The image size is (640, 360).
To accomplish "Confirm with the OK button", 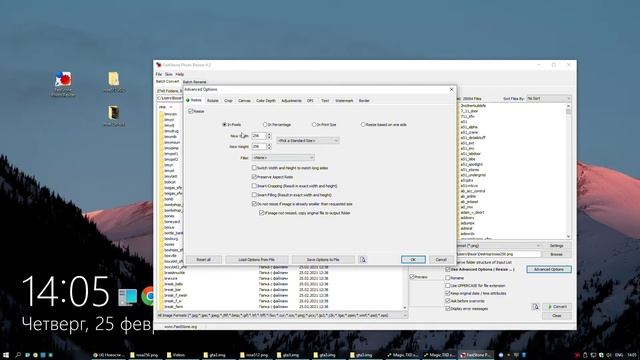I will click(x=413, y=260).
